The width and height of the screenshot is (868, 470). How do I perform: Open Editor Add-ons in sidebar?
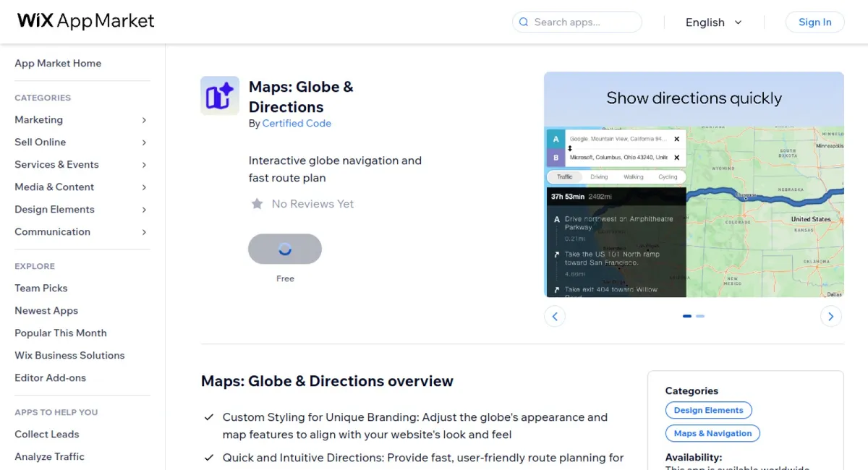coord(50,377)
